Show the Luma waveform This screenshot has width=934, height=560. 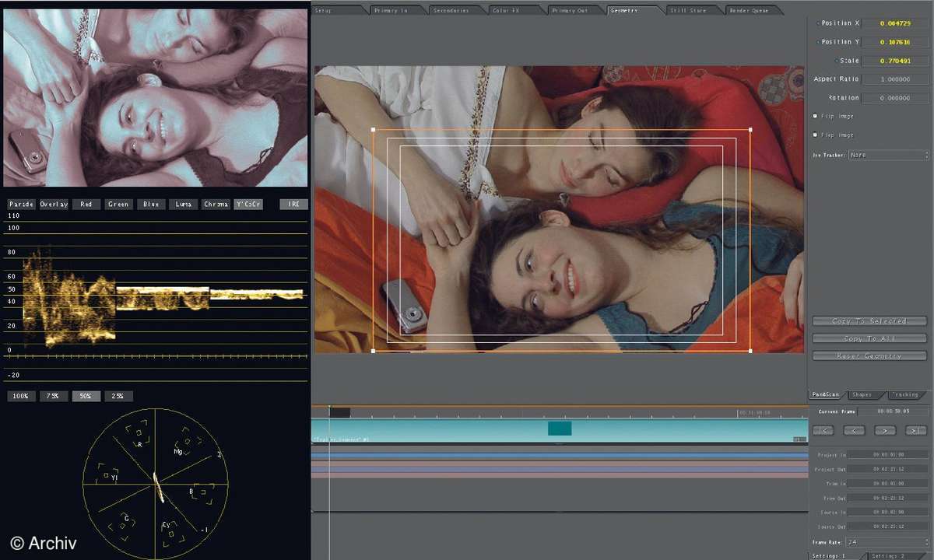point(184,205)
